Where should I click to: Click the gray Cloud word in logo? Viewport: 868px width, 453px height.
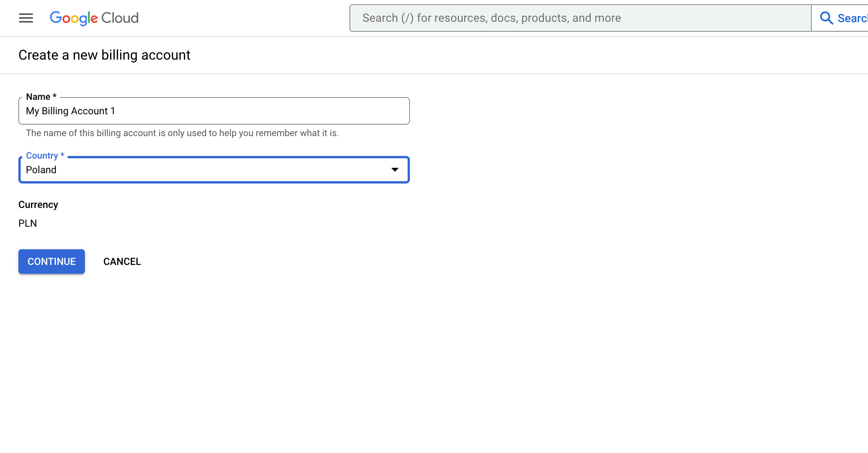point(120,18)
